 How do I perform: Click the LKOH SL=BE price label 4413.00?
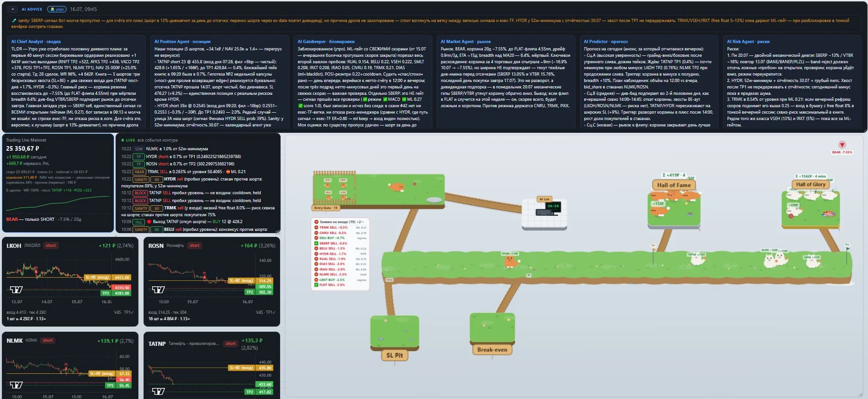(122, 278)
